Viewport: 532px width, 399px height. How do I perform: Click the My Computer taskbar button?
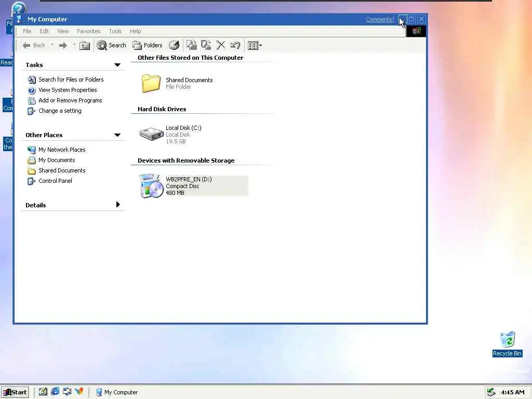click(117, 392)
